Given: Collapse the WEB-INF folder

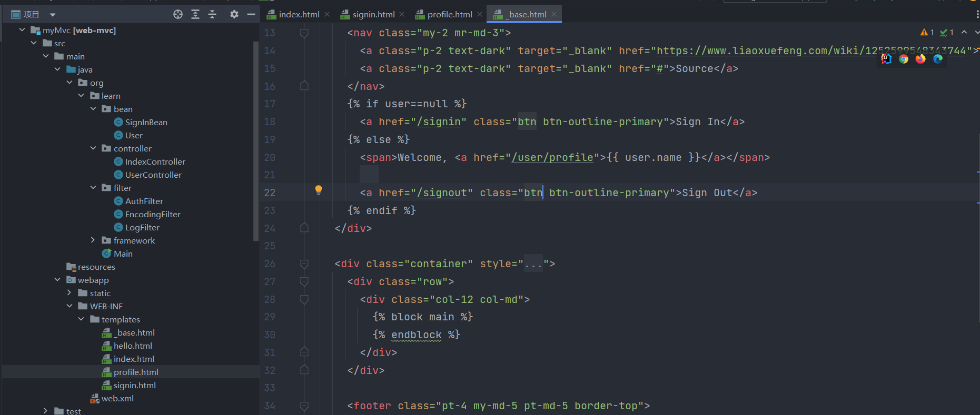Looking at the screenshot, I should (x=70, y=306).
